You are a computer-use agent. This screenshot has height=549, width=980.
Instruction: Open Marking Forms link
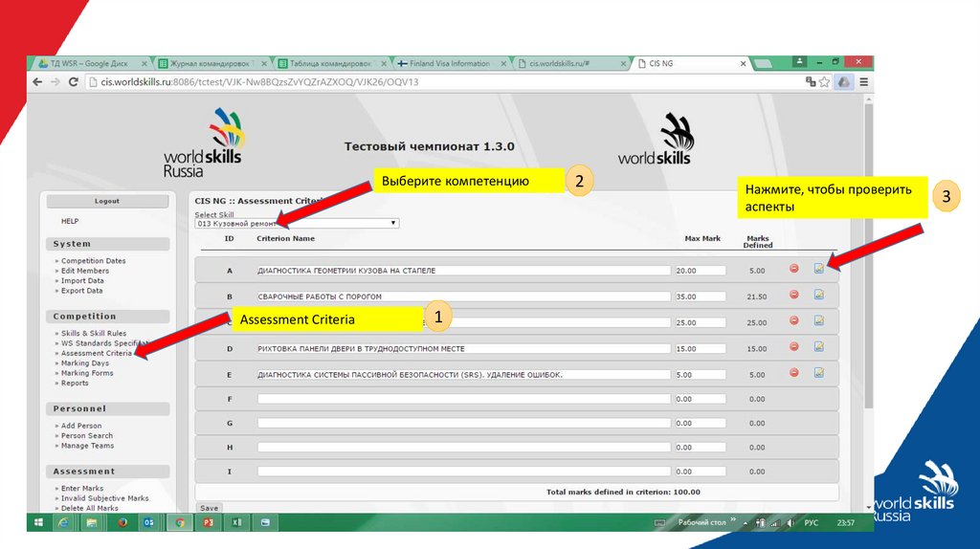(x=87, y=374)
